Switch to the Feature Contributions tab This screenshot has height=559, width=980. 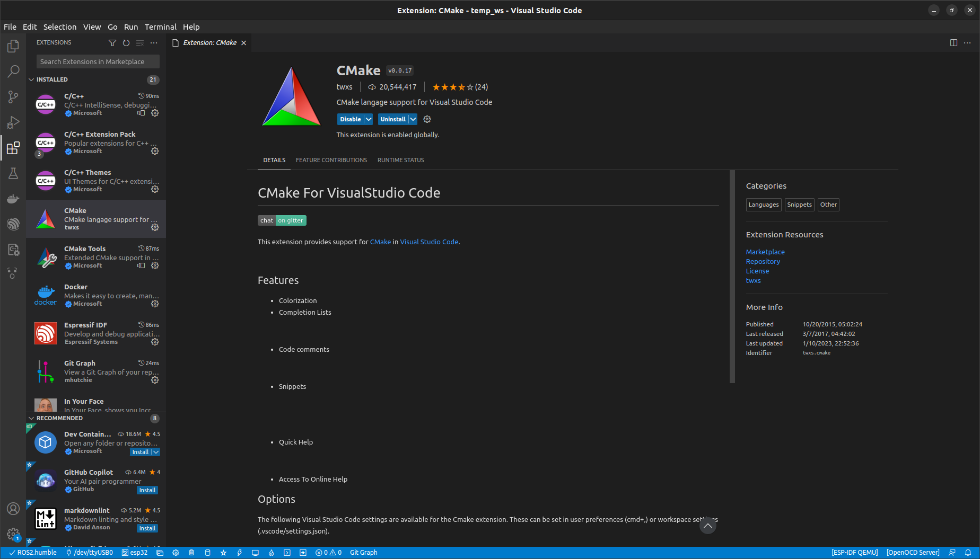(x=331, y=160)
